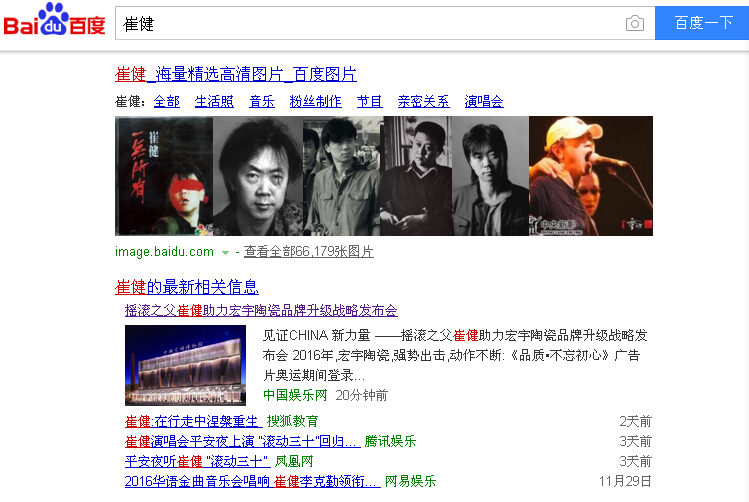This screenshot has height=502, width=749.
Task: Open the 摇滚之父崔健助力宏宇陶瓷 news headline
Action: click(x=261, y=310)
